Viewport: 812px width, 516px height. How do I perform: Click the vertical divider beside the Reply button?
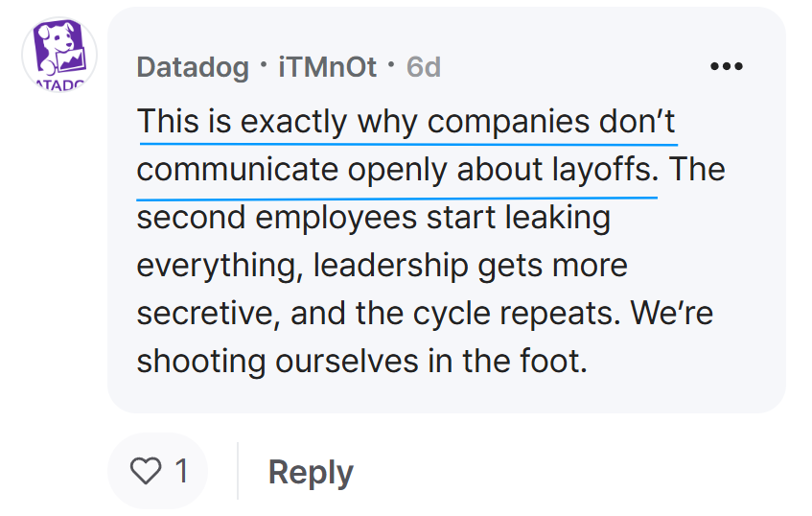(238, 471)
